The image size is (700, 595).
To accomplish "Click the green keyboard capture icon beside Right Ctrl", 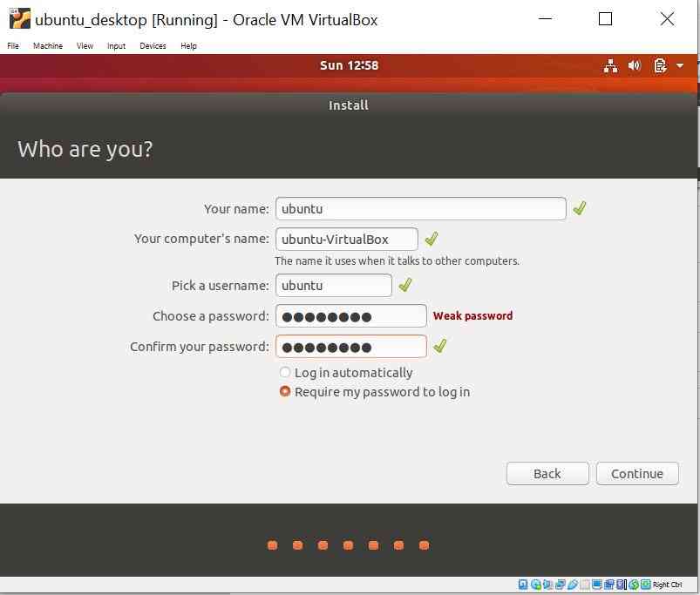I will pyautogui.click(x=646, y=585).
